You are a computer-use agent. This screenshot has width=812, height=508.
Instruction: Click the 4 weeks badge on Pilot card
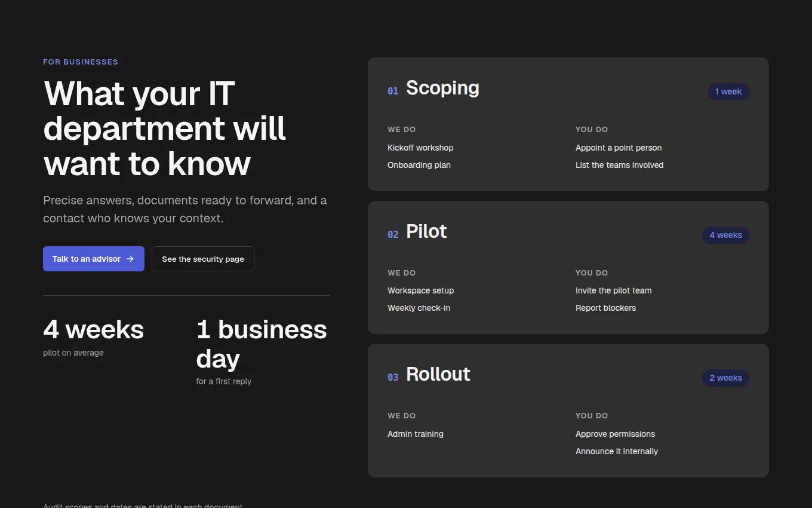(725, 235)
